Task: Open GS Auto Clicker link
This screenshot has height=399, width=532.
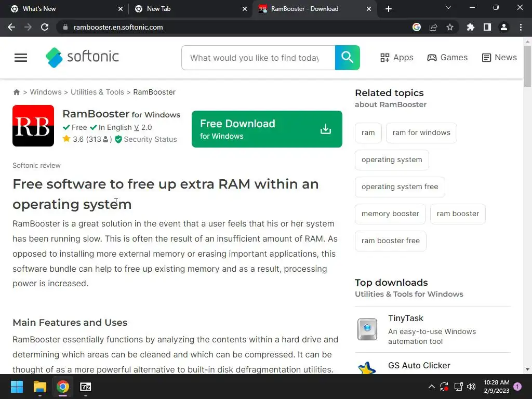Action: point(419,365)
